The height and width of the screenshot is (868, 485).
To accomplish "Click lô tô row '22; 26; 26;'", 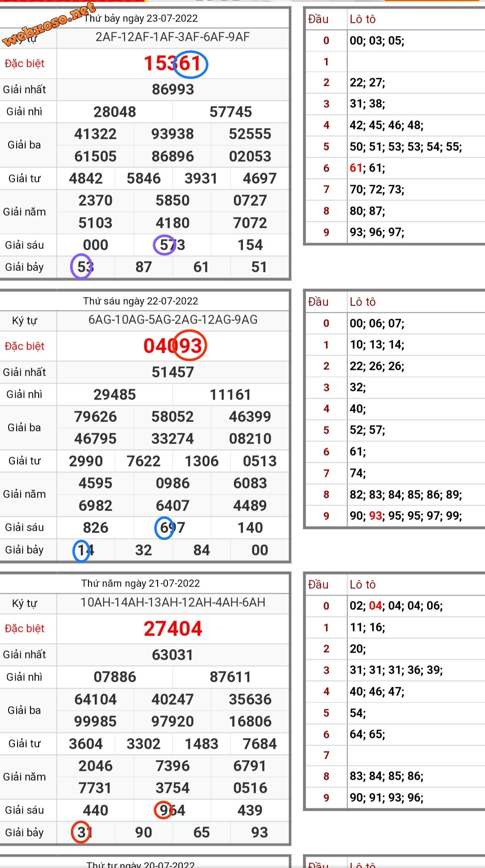I will pos(377,366).
